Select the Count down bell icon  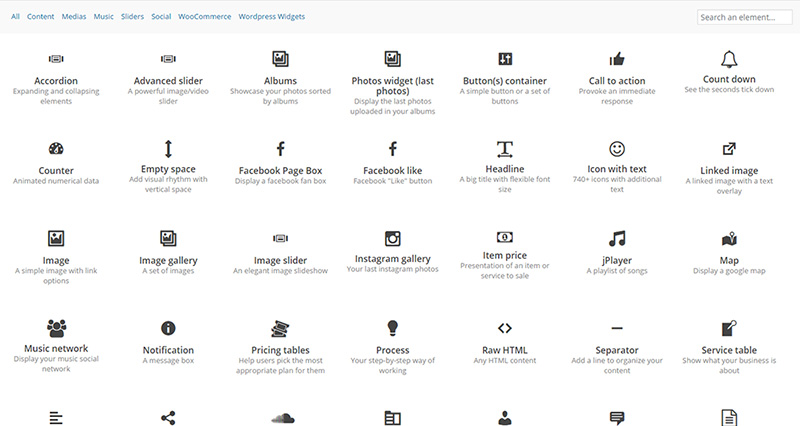point(728,59)
